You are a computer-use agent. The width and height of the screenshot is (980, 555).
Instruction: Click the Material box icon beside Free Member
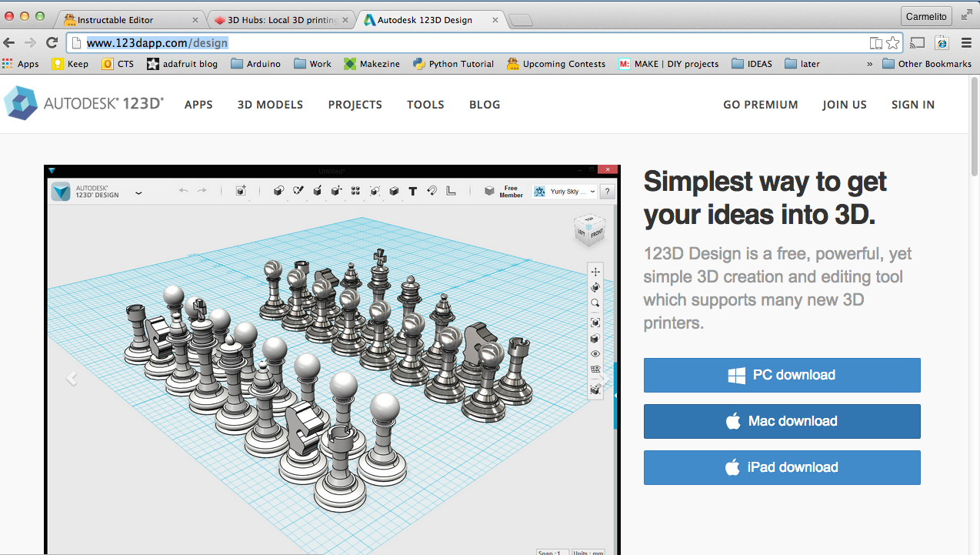489,191
